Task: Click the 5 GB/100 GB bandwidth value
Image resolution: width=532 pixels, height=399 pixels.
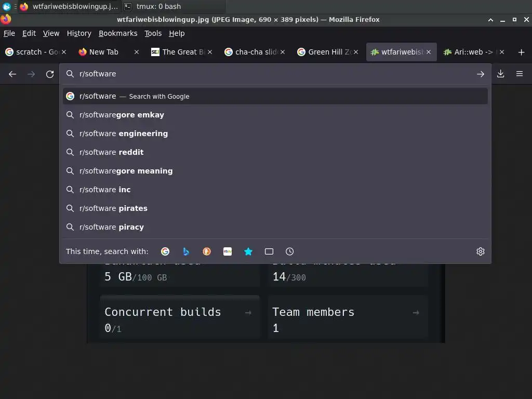Action: [136, 277]
